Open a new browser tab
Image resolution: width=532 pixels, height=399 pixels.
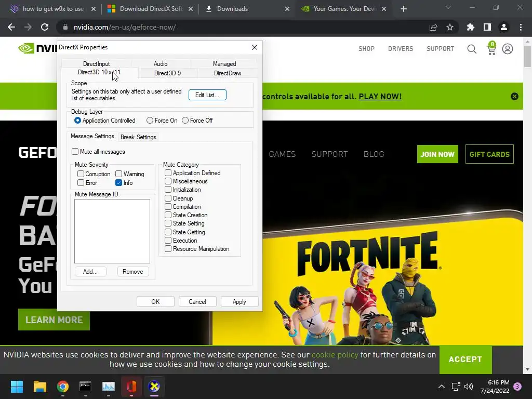403,9
